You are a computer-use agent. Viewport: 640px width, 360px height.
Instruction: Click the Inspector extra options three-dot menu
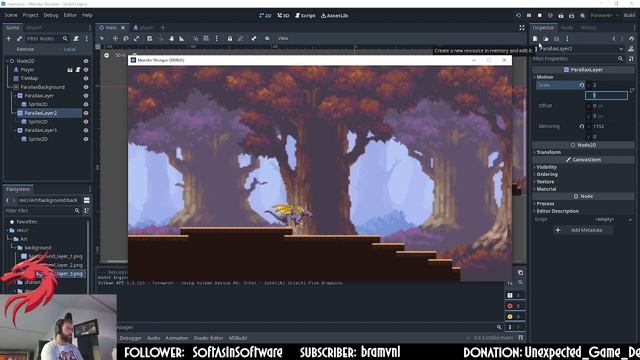click(x=567, y=38)
